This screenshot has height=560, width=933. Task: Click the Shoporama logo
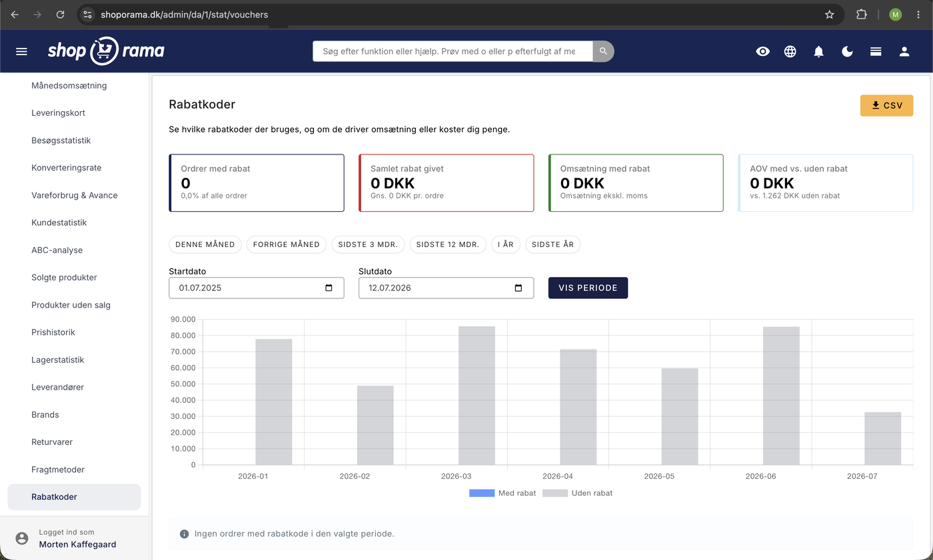pos(106,51)
